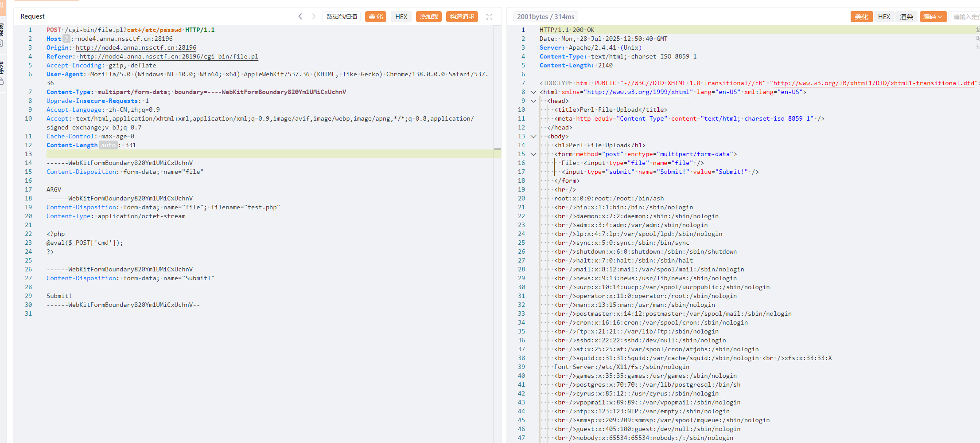Click the auto tag beside Content-Length

pyautogui.click(x=108, y=145)
